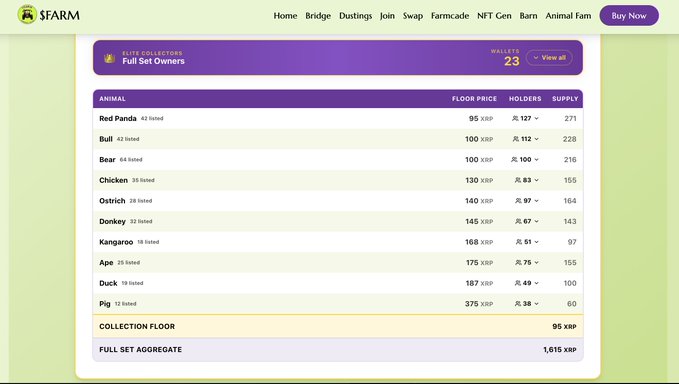Click the 187 XRP floor price
679x384 pixels.
point(479,283)
